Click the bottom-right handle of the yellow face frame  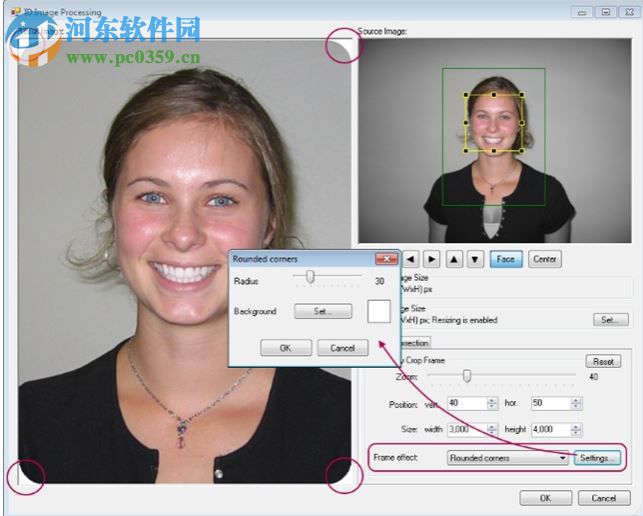(x=522, y=151)
